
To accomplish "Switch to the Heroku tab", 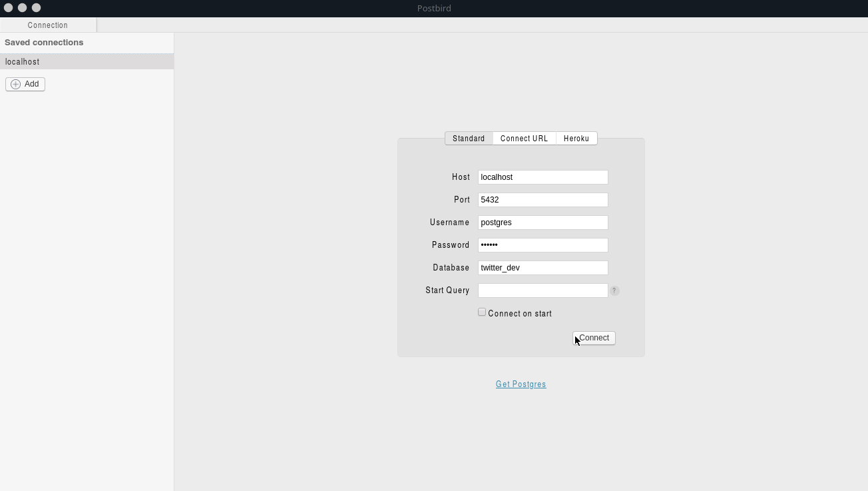I will 576,138.
